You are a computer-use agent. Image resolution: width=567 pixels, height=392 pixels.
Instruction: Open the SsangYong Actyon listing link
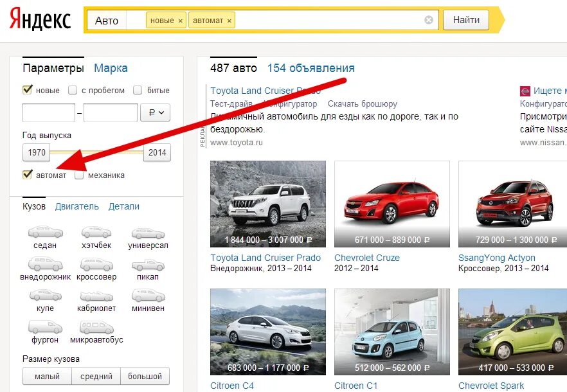[497, 258]
